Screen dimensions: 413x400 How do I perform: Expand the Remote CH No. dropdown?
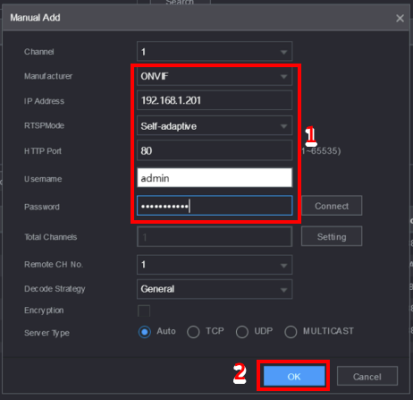[x=215, y=265]
